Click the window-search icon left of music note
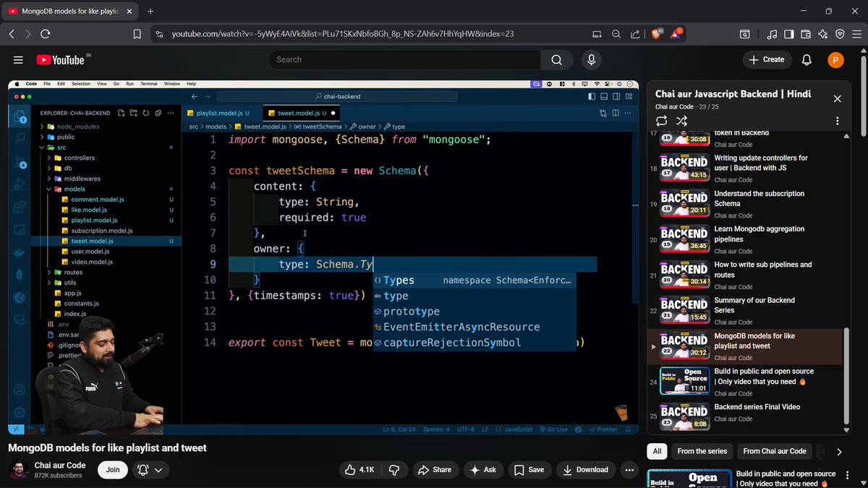This screenshot has height=488, width=868. point(744,34)
